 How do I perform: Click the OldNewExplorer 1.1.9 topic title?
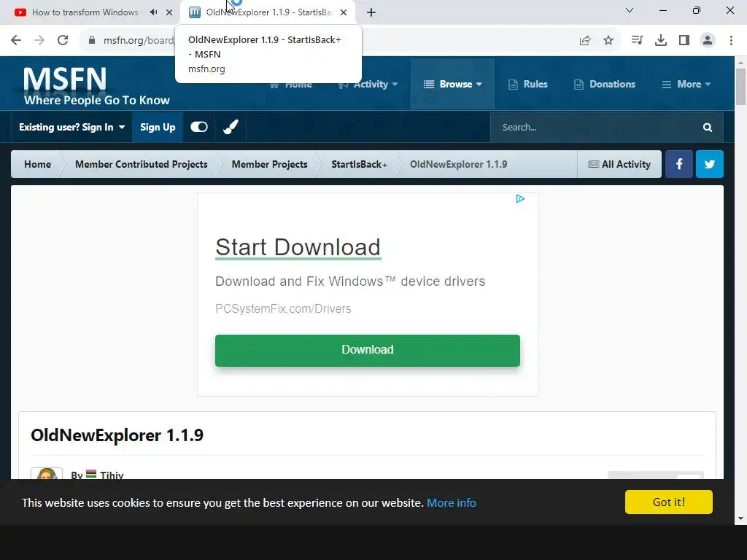point(117,435)
